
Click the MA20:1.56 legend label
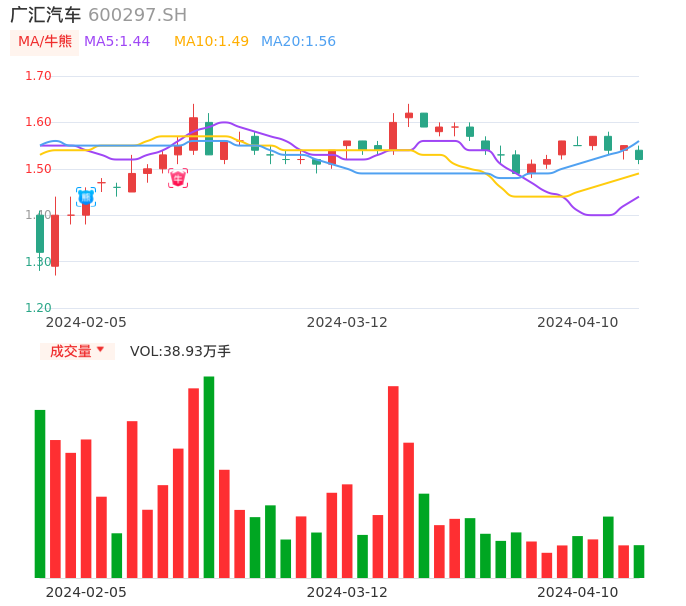point(298,42)
